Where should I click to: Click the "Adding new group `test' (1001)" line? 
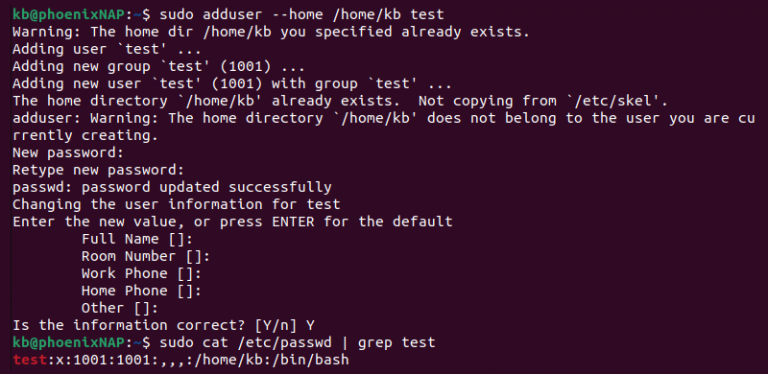click(159, 67)
